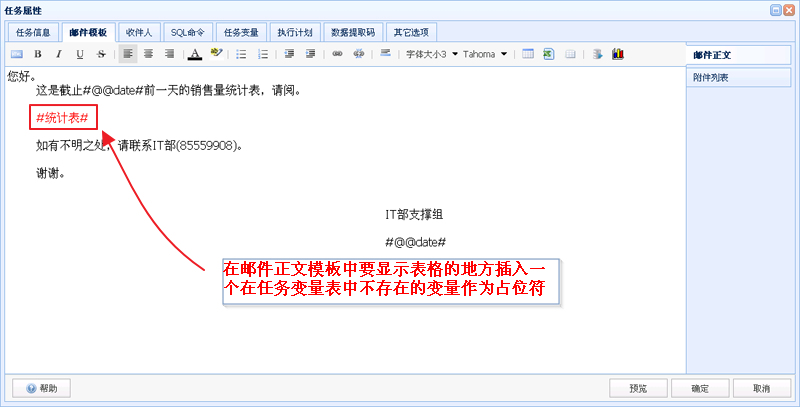800x407 pixels.
Task: Align text left
Action: click(x=128, y=54)
